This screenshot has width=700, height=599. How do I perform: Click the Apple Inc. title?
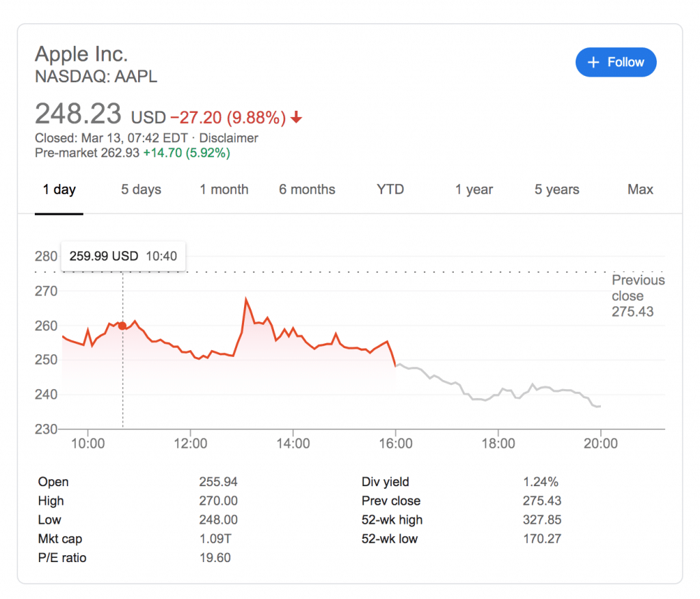(81, 53)
